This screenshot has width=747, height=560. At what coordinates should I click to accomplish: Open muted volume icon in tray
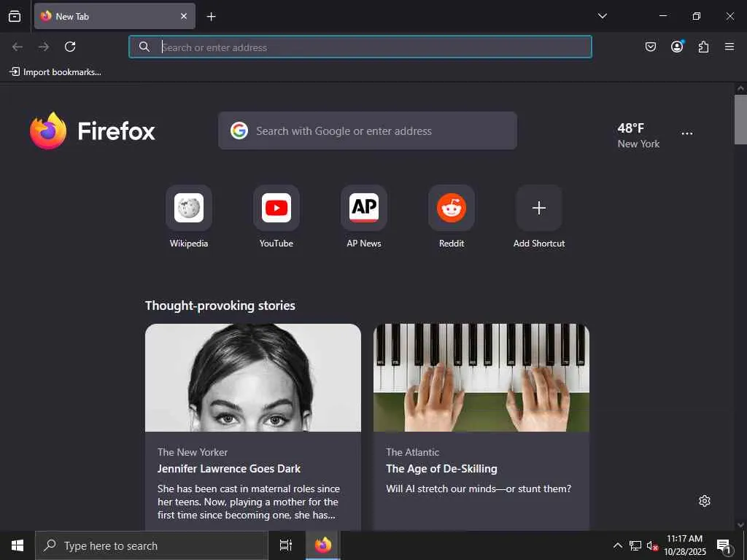click(652, 545)
